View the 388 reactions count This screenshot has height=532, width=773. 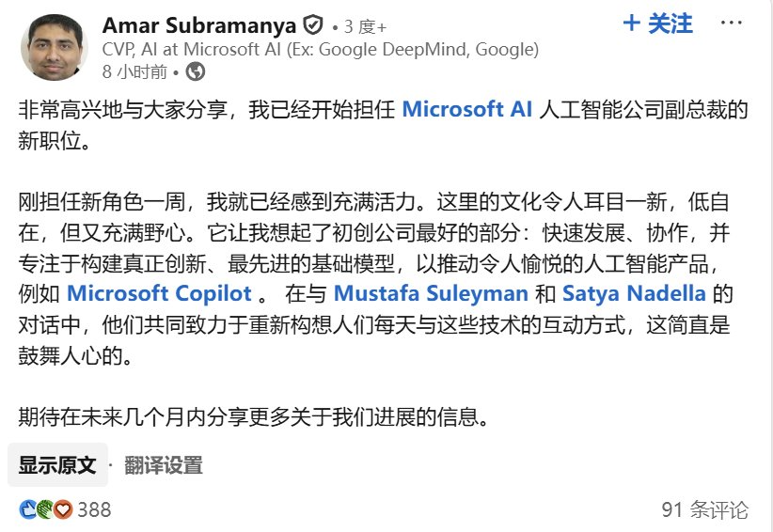coord(94,509)
